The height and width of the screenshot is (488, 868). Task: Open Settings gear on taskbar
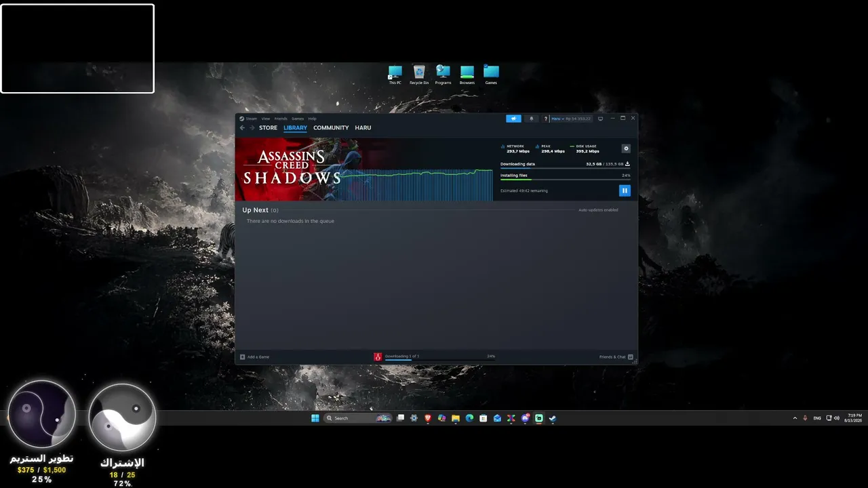point(414,418)
